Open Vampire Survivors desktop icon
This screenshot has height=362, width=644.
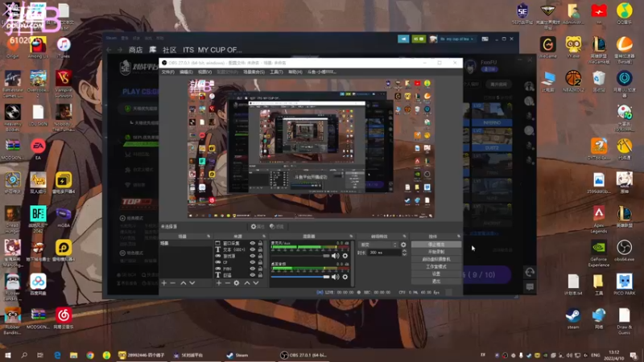(64, 84)
